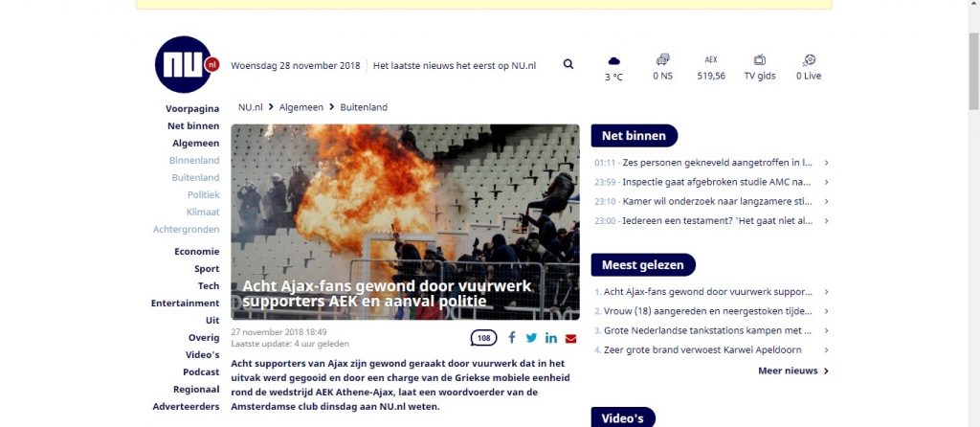980x427 pixels.
Task: Open the Entertainment section
Action: point(185,303)
